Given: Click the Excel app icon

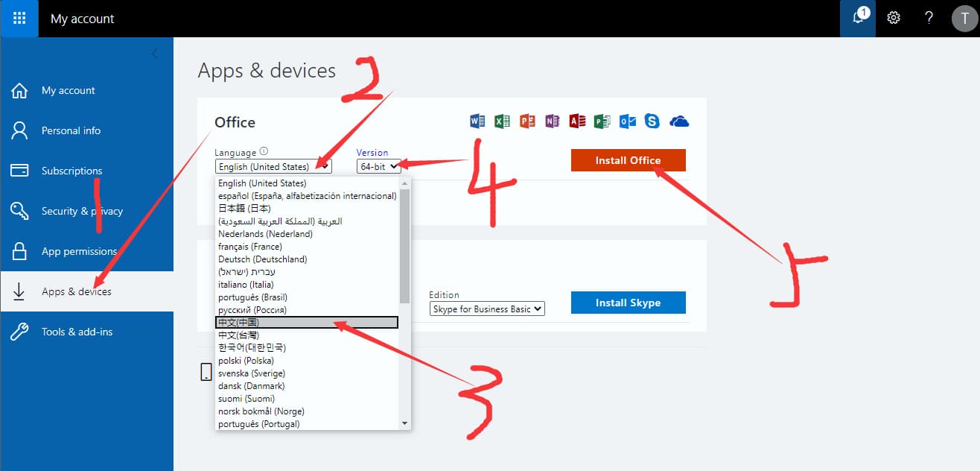Looking at the screenshot, I should click(502, 121).
